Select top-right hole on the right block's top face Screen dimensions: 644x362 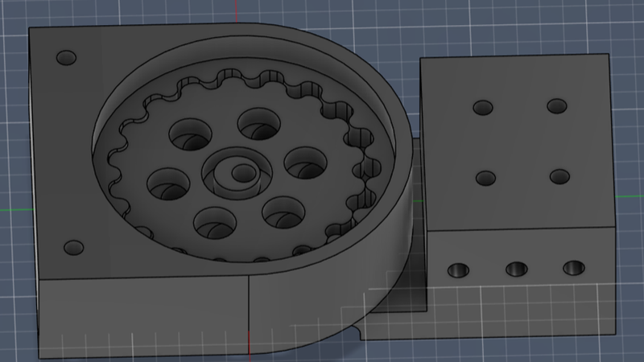pos(557,106)
